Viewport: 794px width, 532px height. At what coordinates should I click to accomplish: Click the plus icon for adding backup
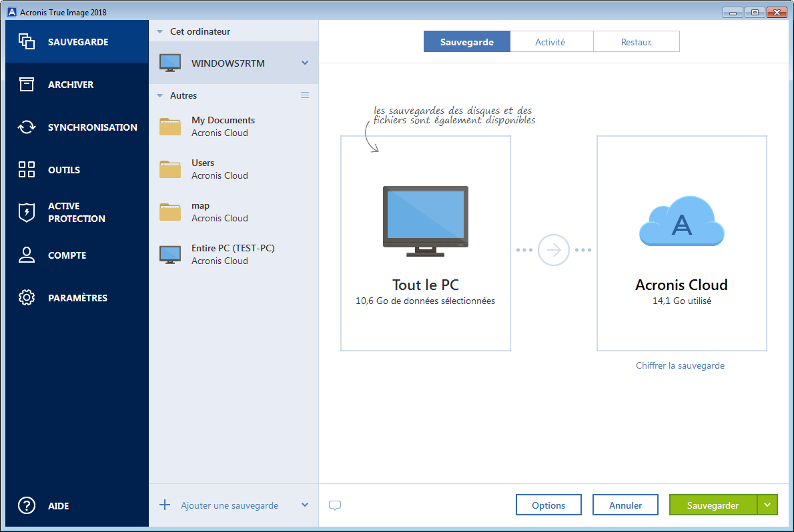pyautogui.click(x=165, y=505)
